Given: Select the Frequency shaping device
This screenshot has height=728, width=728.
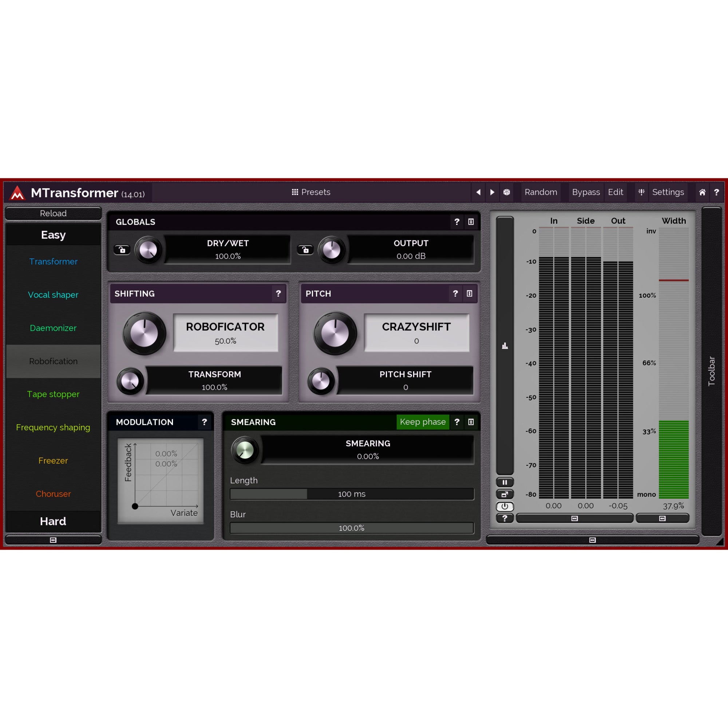Looking at the screenshot, I should (53, 427).
